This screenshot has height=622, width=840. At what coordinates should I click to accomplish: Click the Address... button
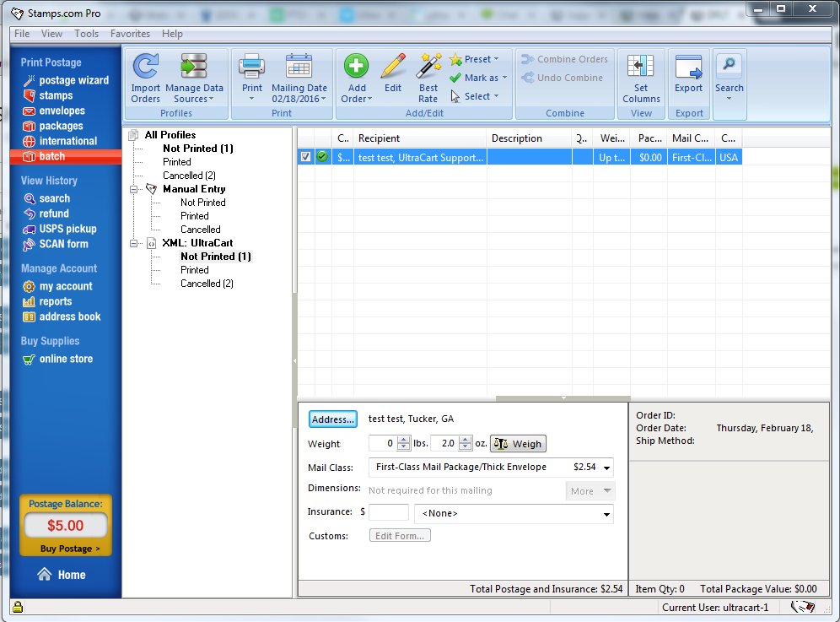332,419
